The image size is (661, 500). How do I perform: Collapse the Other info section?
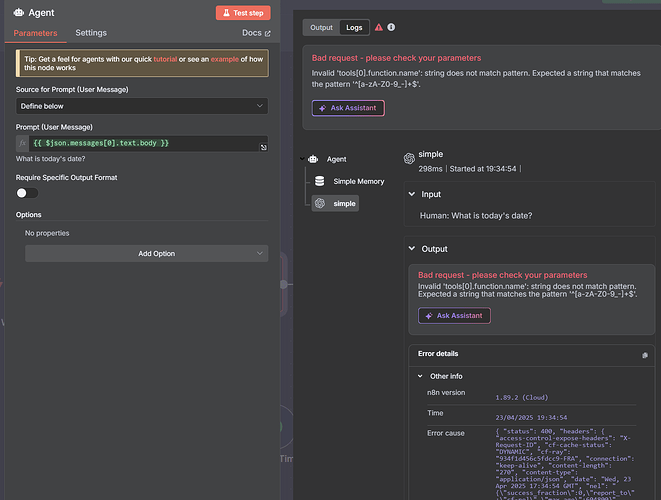(420, 376)
